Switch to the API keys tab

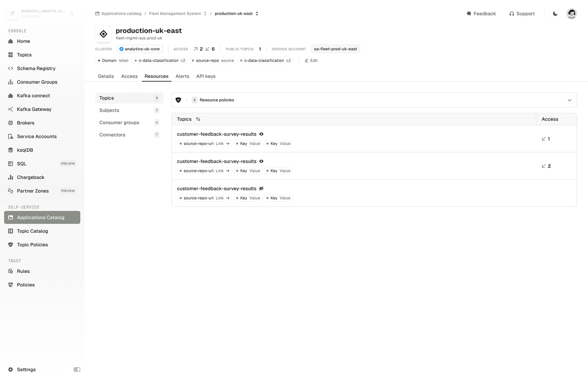click(x=206, y=76)
